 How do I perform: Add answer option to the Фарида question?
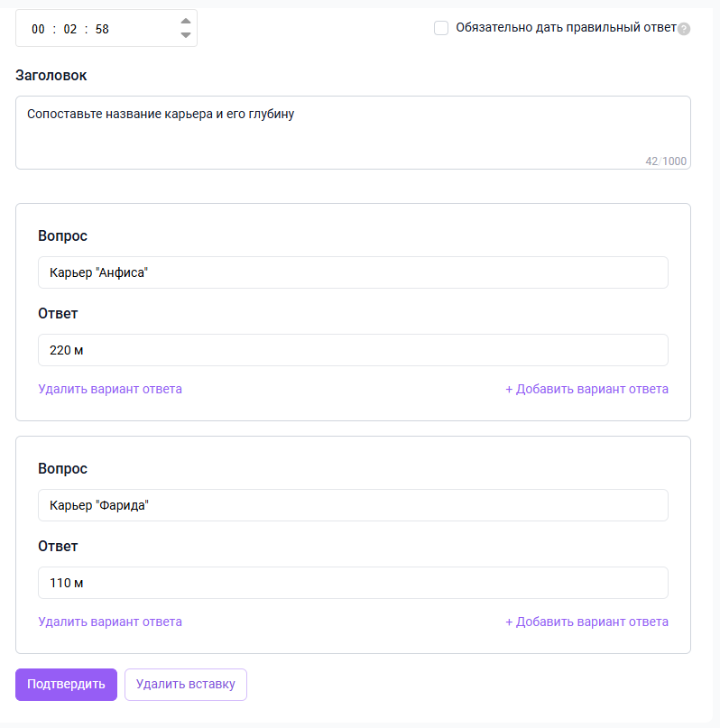pos(586,622)
